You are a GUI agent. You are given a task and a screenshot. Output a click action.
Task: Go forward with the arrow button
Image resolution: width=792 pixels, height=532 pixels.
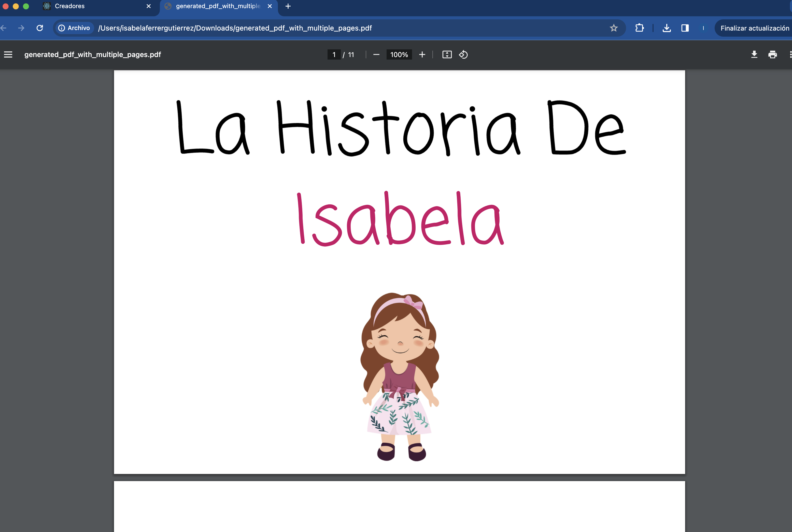point(21,28)
